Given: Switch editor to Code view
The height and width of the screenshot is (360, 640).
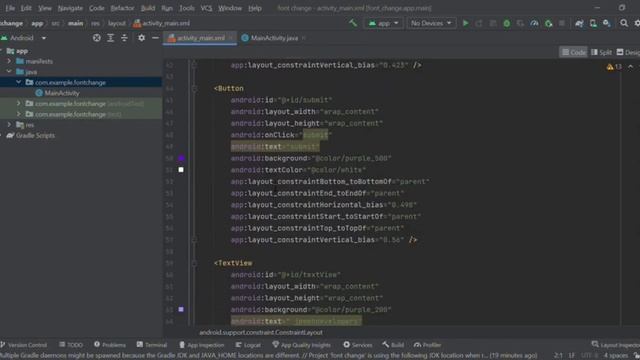Looking at the screenshot, I should (x=573, y=52).
